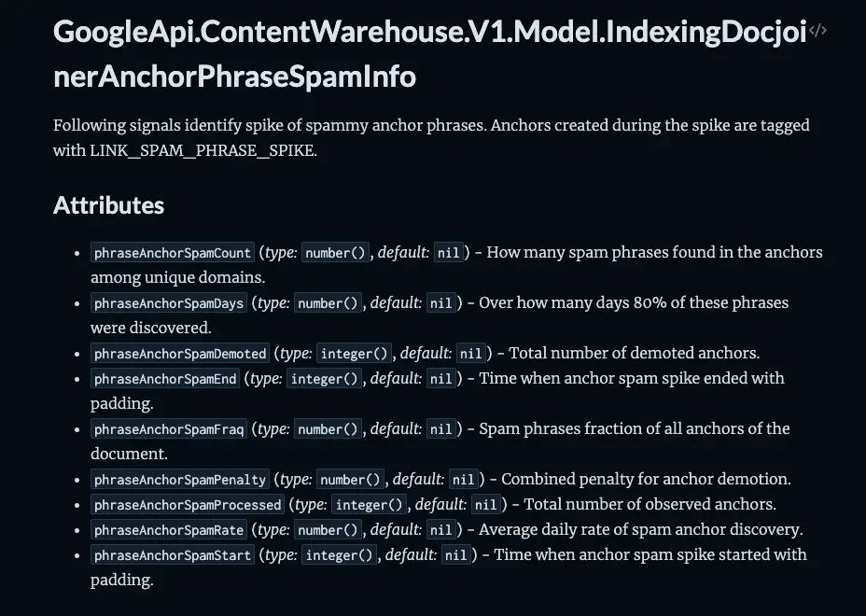866x616 pixels.
Task: Click the phraseAnchorSpamCount attribute name
Action: click(x=173, y=253)
